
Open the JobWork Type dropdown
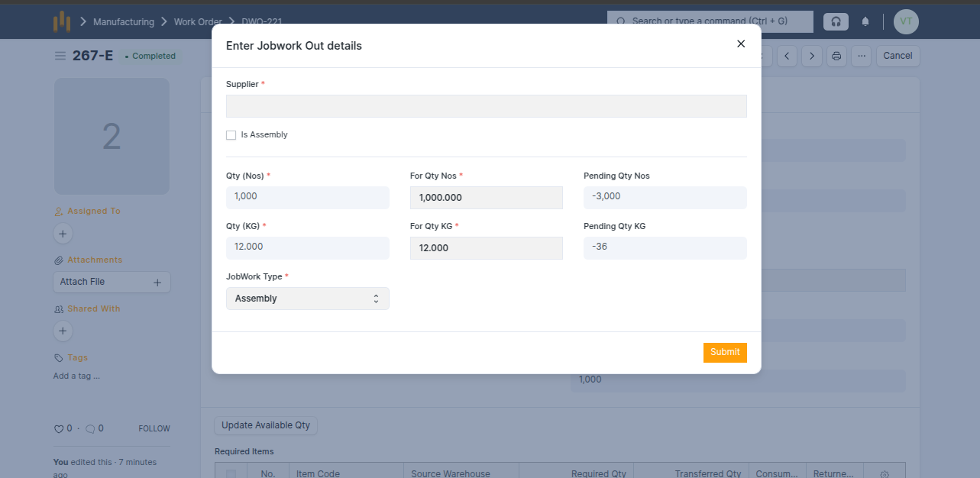(x=307, y=299)
